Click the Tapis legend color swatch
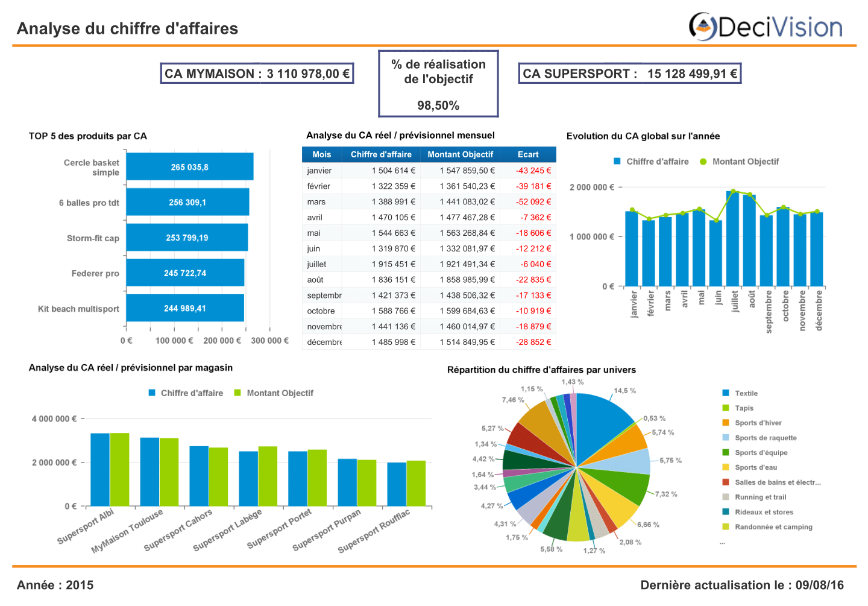 (x=726, y=408)
